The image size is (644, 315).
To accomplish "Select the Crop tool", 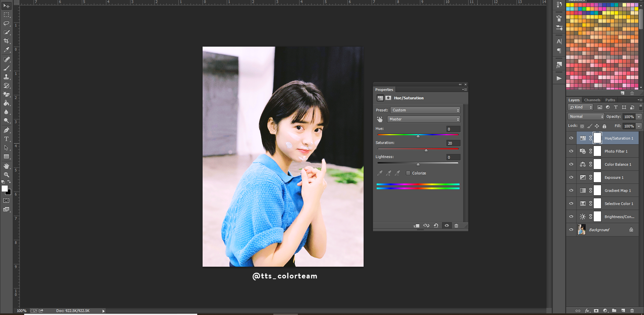I will click(6, 41).
